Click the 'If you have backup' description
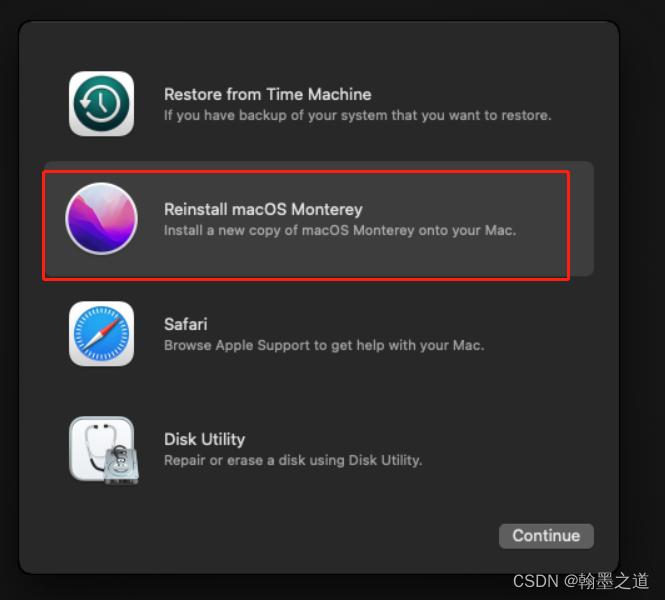 pyautogui.click(x=358, y=115)
